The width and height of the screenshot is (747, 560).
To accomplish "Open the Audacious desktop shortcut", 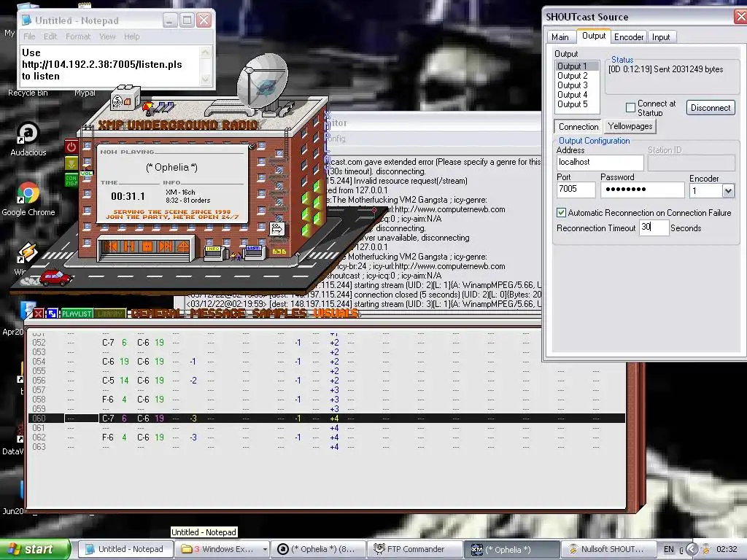I will pyautogui.click(x=28, y=139).
